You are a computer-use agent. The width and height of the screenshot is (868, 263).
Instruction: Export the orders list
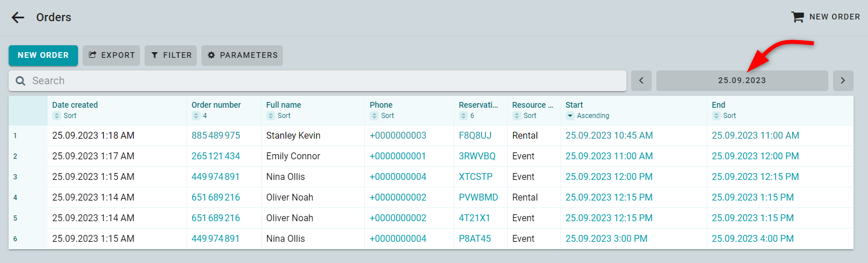pos(111,56)
